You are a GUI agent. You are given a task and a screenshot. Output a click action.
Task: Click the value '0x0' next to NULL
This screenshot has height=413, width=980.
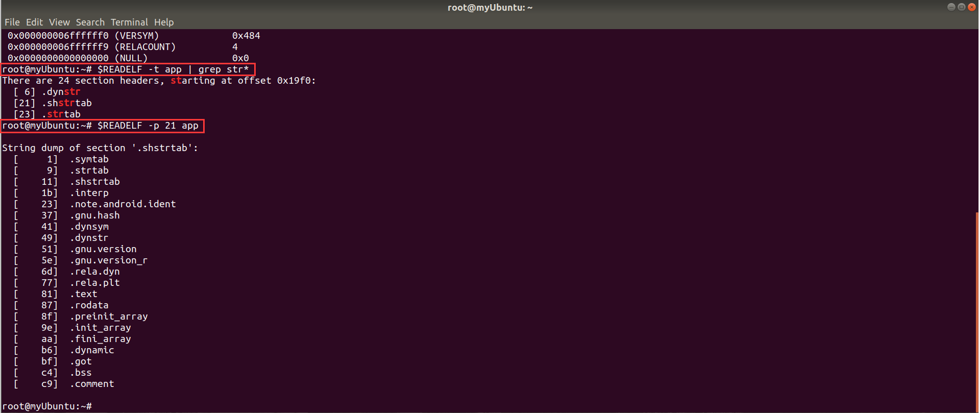(240, 58)
